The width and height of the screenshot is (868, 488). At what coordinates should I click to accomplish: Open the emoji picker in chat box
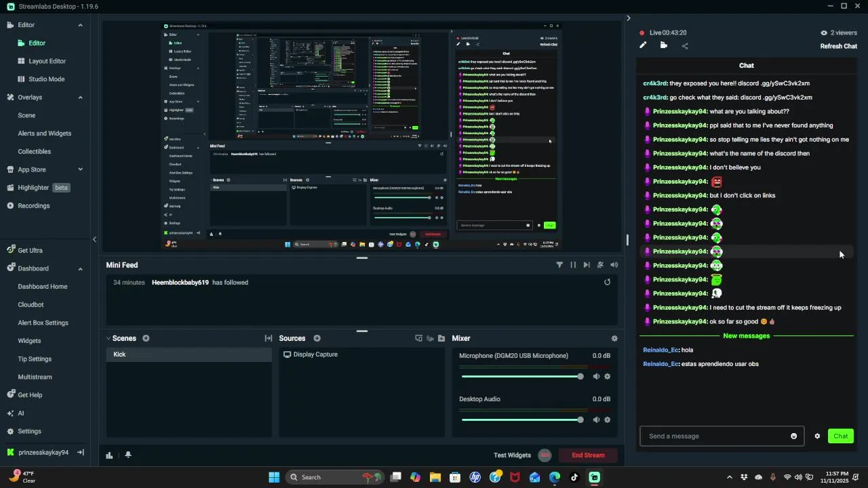(x=794, y=436)
